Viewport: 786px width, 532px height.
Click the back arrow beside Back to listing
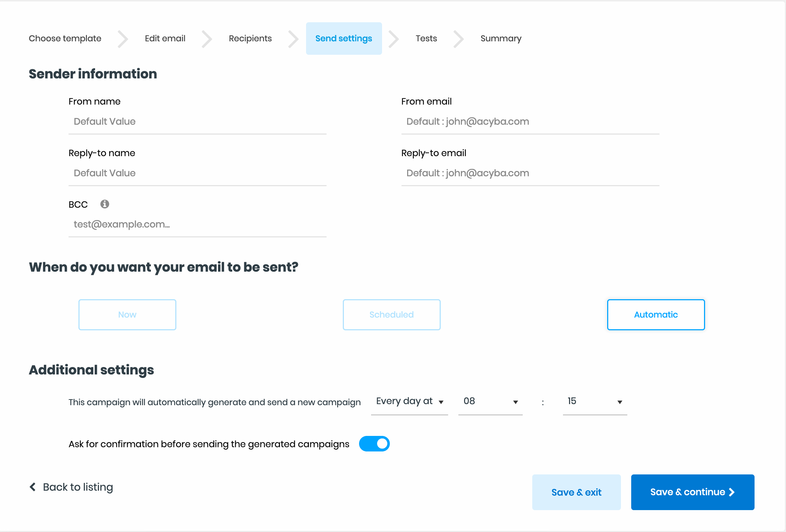[33, 487]
